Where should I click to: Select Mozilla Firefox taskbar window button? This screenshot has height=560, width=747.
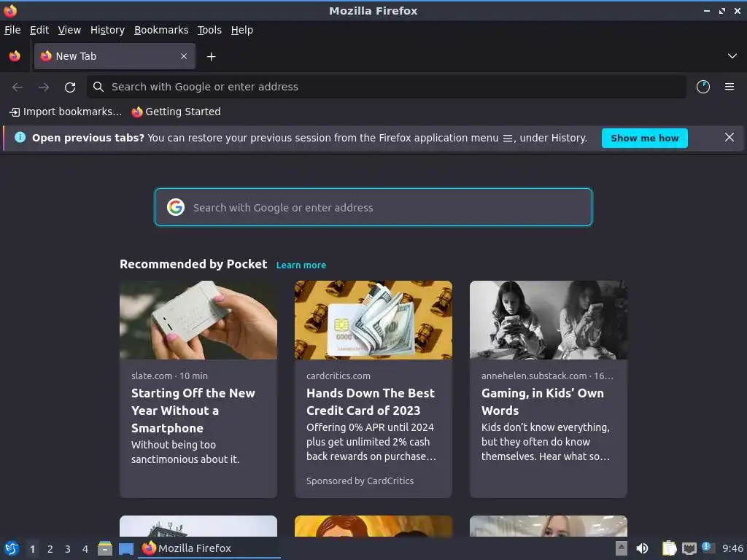click(x=209, y=548)
